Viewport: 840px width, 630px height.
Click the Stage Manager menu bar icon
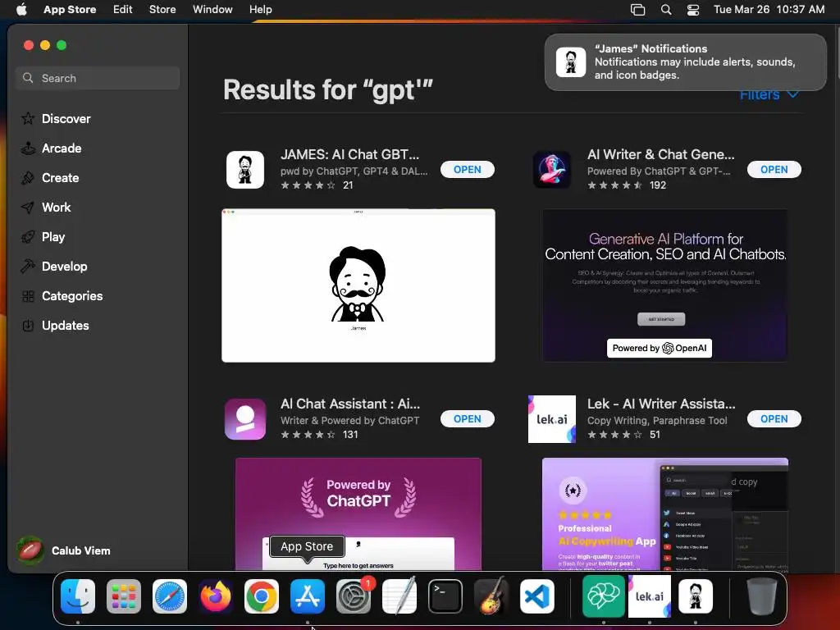(637, 10)
